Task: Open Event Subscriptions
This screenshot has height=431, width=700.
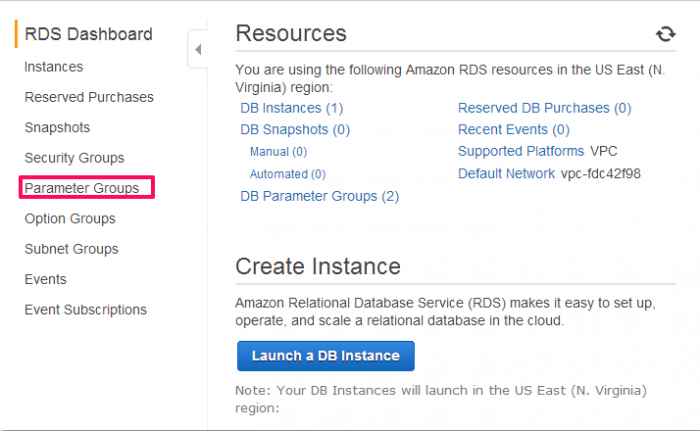Action: 85,310
